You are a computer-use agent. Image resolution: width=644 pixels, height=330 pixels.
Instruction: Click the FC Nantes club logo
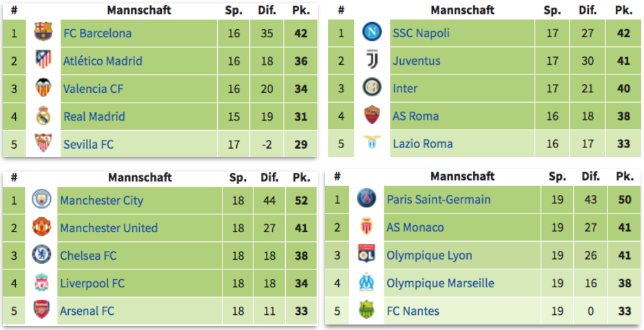[366, 311]
